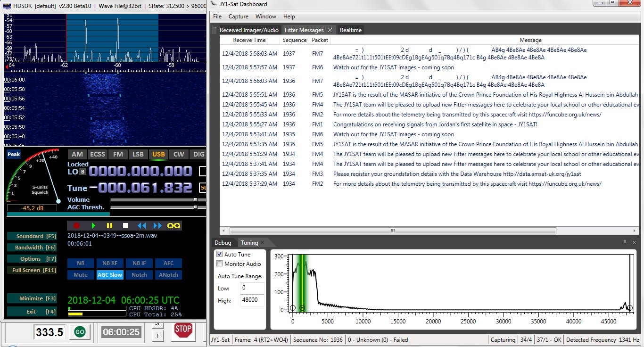
Task: Switch to the Realtime tab
Action: [351, 30]
